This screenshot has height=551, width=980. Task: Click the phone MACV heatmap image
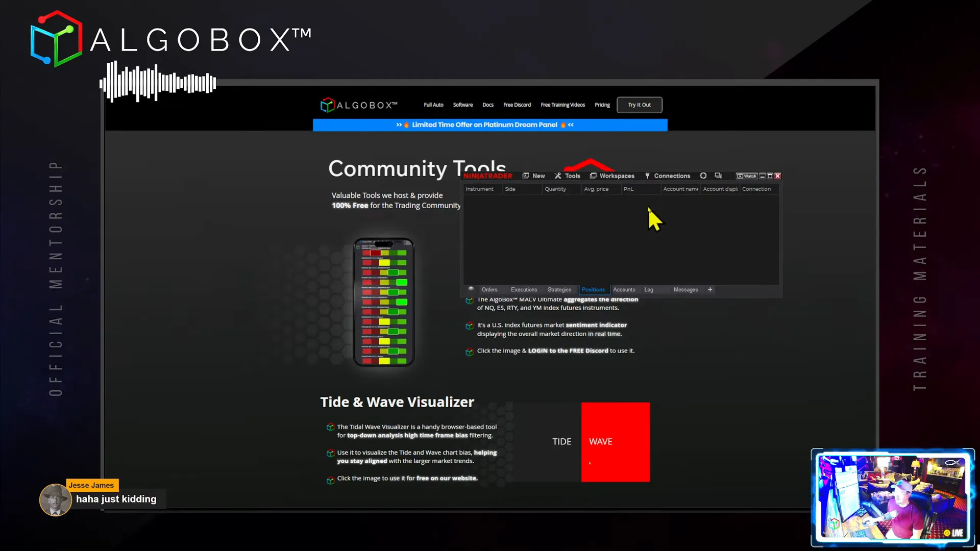click(x=383, y=302)
